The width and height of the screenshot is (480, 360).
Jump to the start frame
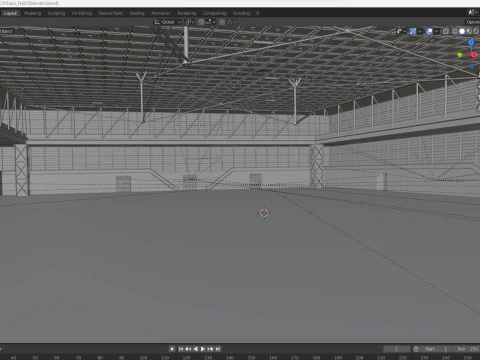click(181, 349)
